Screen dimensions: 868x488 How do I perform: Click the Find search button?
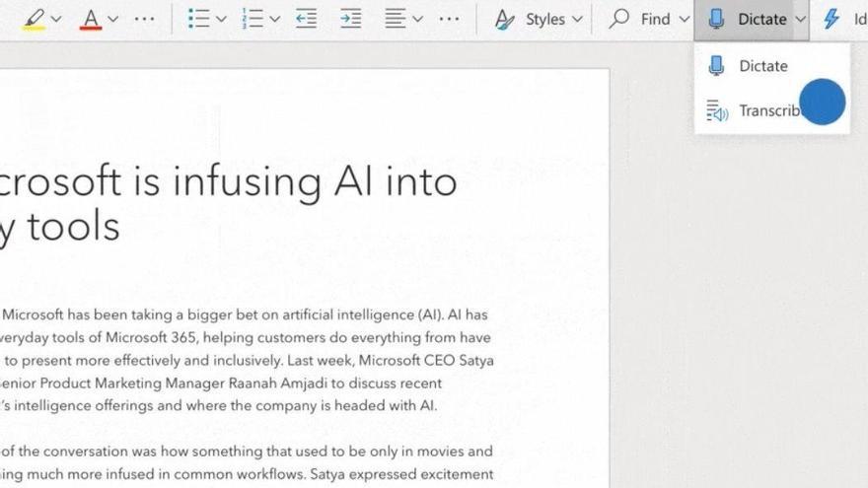click(x=640, y=19)
